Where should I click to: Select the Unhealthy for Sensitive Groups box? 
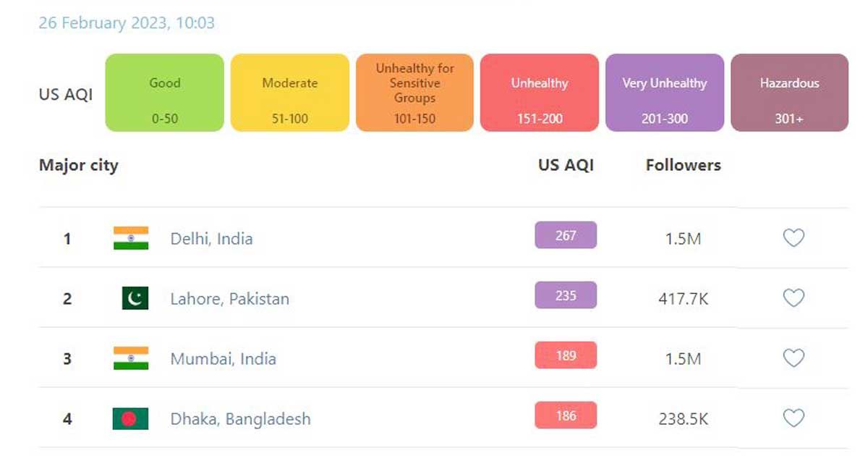coord(414,93)
